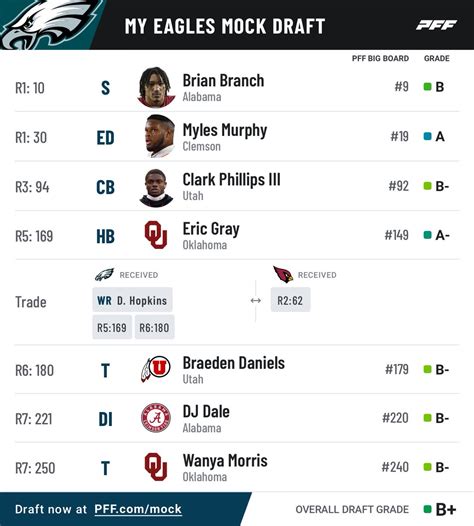Select the R5:169 pick chip in the trade

[112, 327]
